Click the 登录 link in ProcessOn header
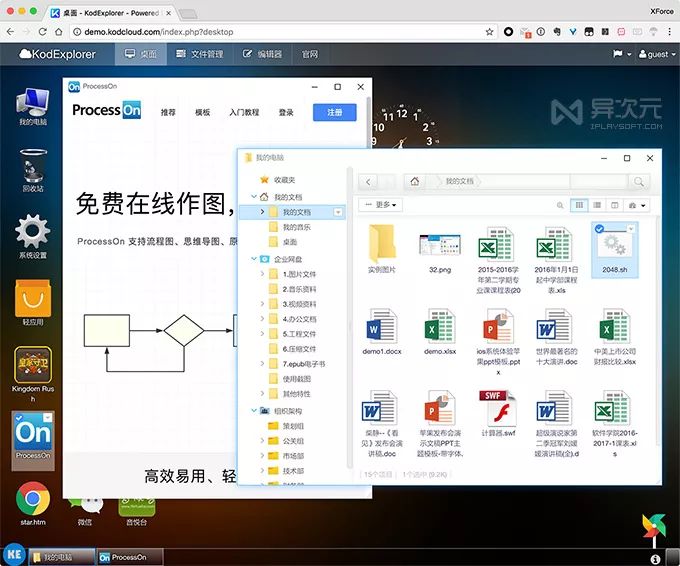 click(x=286, y=113)
